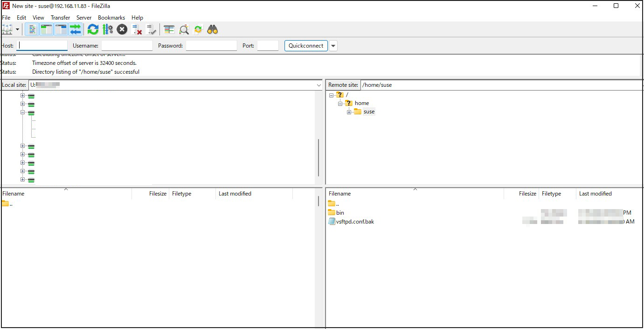The image size is (644, 329).
Task: Focus the Password input field
Action: 211,46
